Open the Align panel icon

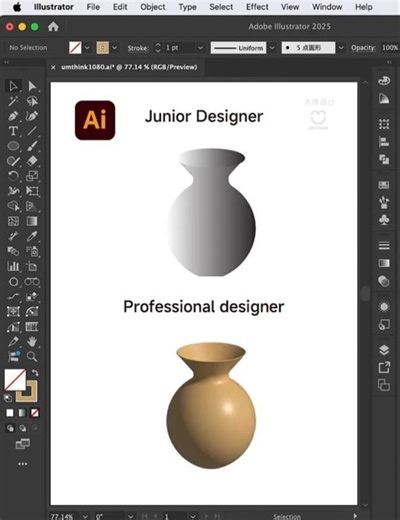pos(384,142)
